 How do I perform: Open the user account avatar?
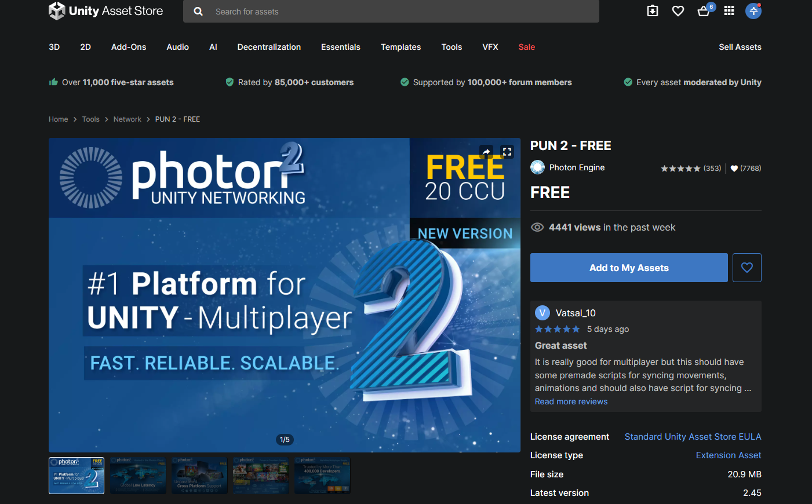pos(753,10)
